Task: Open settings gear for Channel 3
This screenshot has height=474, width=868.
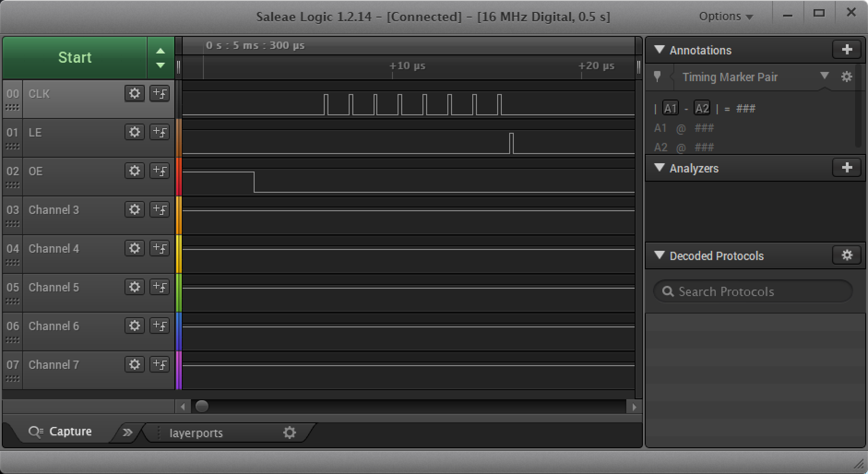Action: point(135,210)
